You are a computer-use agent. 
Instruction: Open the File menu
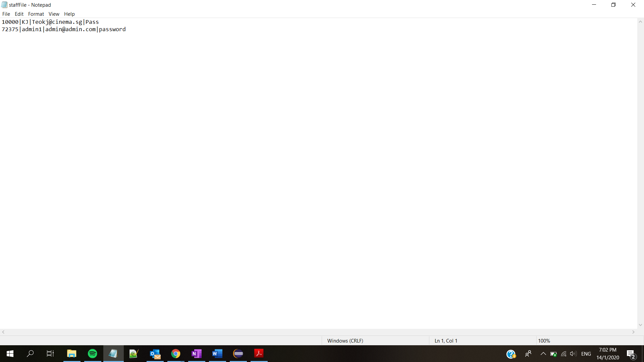(6, 14)
